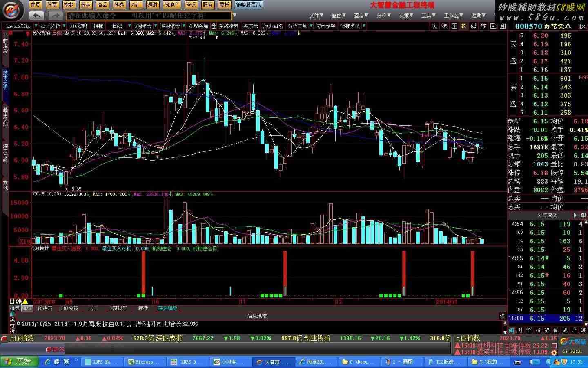Click the lock icon beside 图形叠加
588x368 pixels.
click(x=214, y=26)
